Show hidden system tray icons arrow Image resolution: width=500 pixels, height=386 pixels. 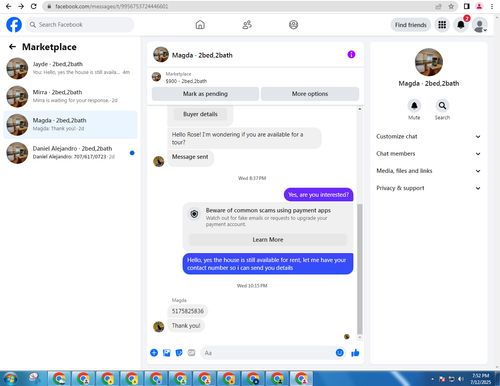[432, 379]
